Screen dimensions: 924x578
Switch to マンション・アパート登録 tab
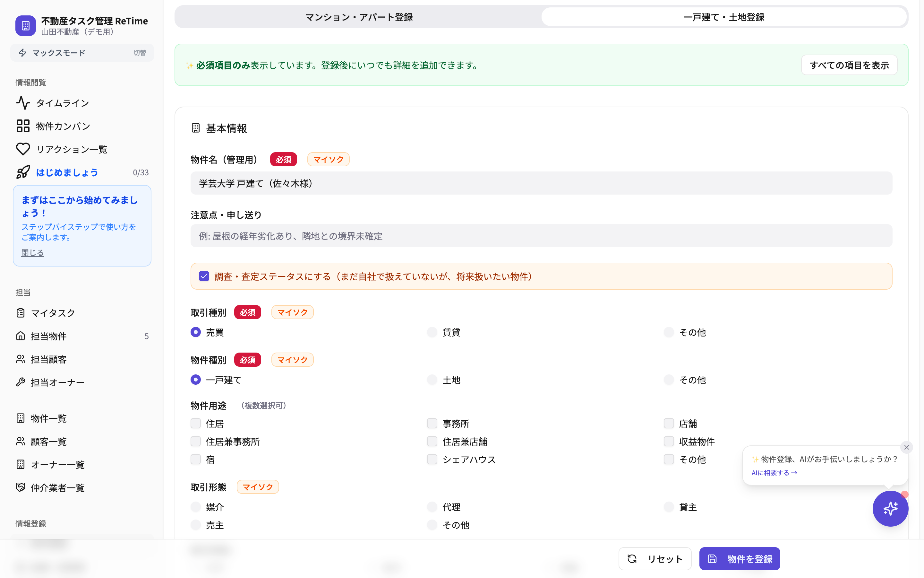click(359, 17)
